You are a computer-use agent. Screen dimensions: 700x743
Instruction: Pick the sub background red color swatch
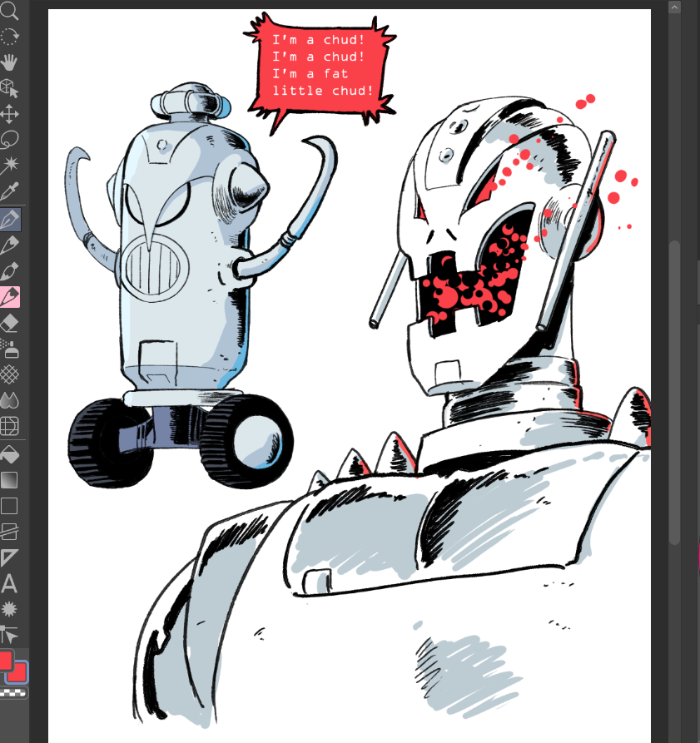[20, 674]
